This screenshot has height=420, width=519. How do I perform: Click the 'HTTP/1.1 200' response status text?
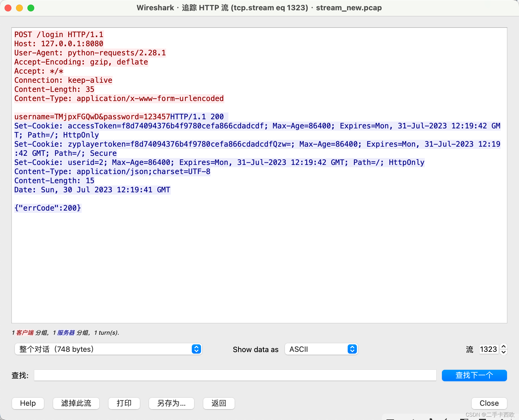click(x=197, y=117)
